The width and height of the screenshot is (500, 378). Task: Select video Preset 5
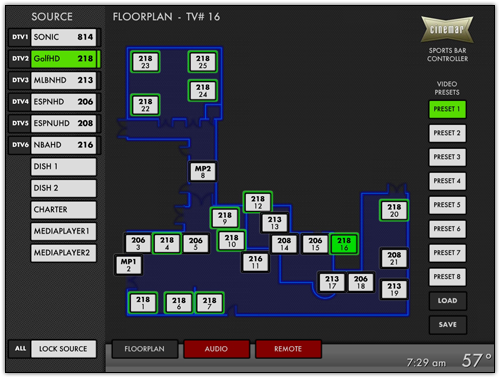pos(447,205)
